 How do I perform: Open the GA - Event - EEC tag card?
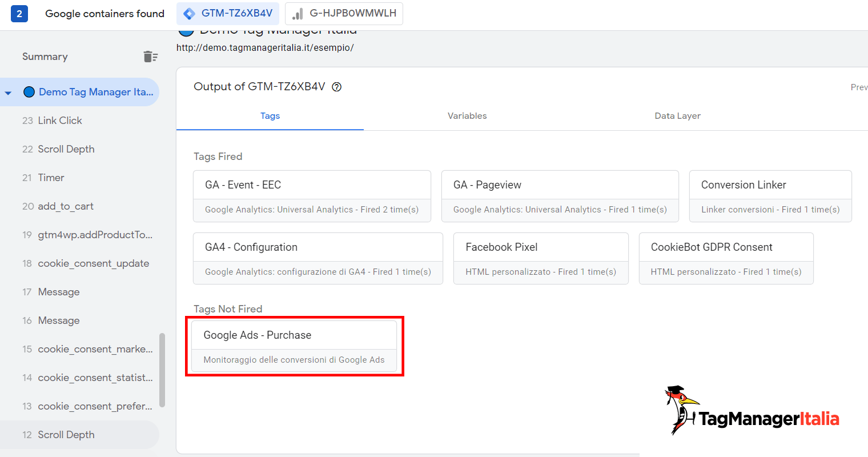[x=312, y=196]
